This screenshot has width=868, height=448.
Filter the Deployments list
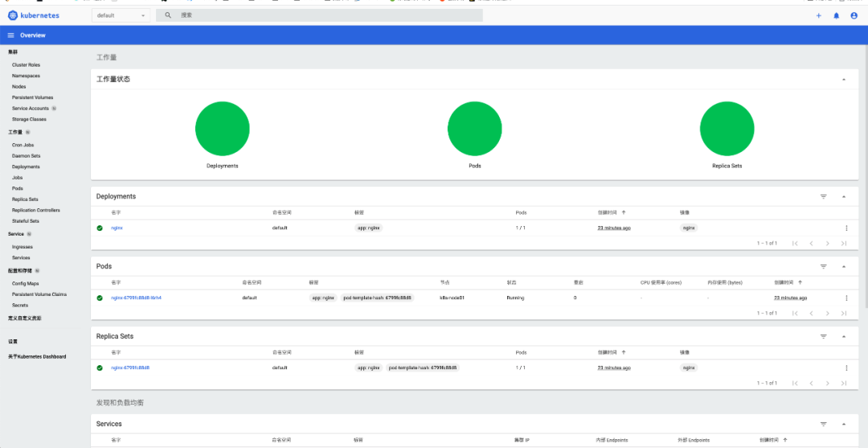[823, 196]
